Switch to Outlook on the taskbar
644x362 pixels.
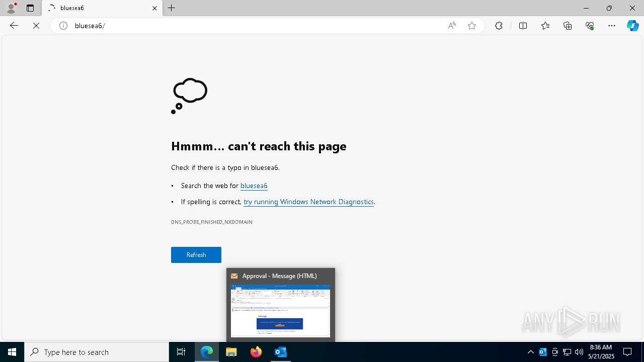(x=281, y=352)
